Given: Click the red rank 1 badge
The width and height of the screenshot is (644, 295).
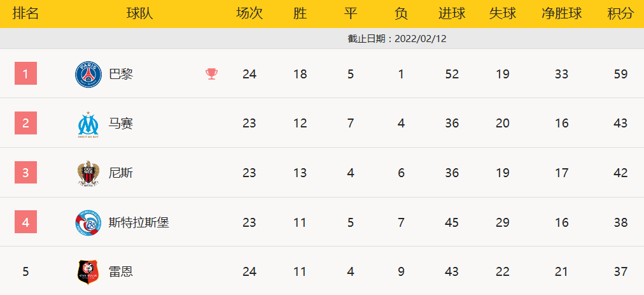Looking at the screenshot, I should pyautogui.click(x=25, y=74).
